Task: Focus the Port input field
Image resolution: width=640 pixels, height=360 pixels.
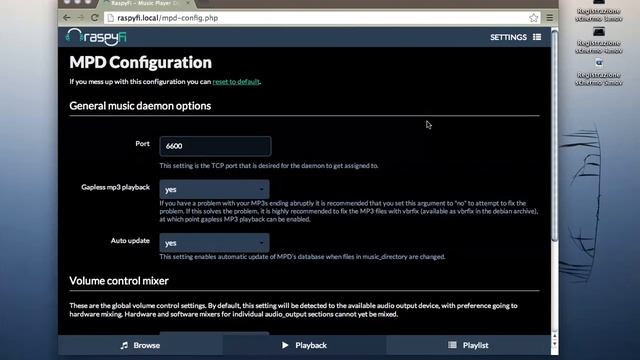Action: 215,146
